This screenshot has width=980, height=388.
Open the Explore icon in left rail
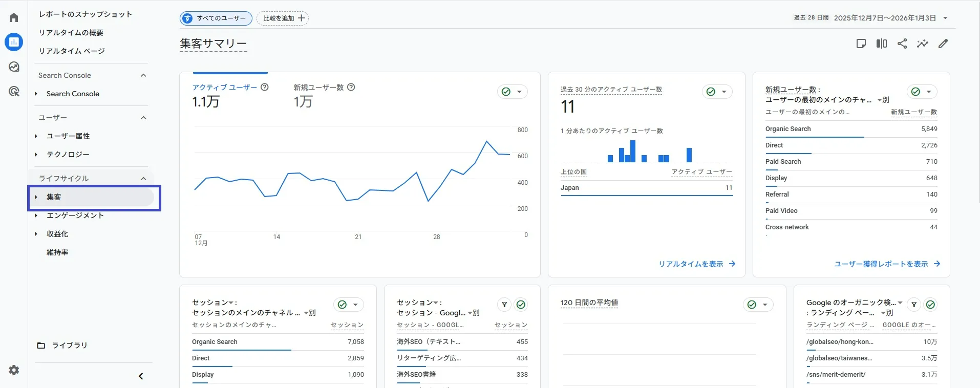click(x=14, y=67)
